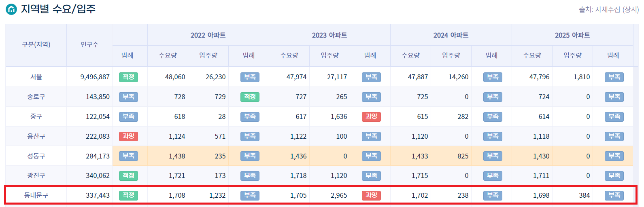Select the 2022 아파트 column group header
Screen dimensions: 644x207
point(208,35)
